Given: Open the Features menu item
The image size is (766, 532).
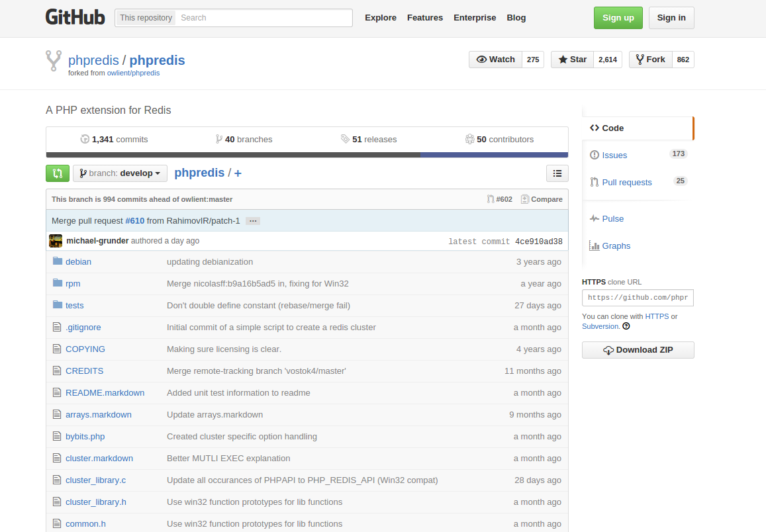Looking at the screenshot, I should point(425,18).
